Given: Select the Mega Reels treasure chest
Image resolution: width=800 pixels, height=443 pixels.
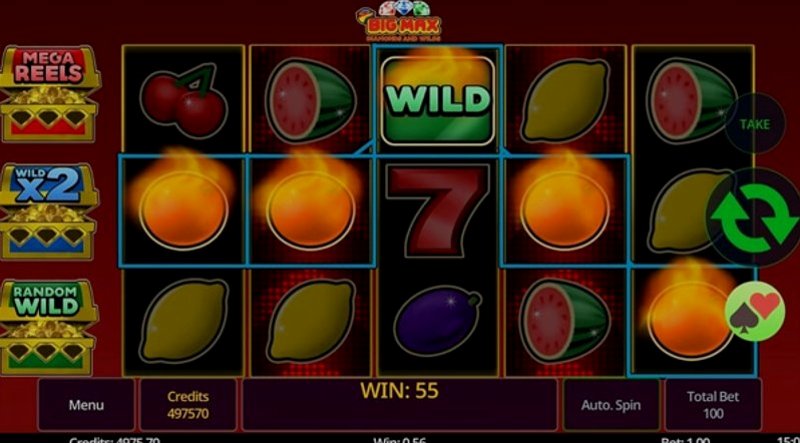Looking at the screenshot, I should (x=49, y=94).
